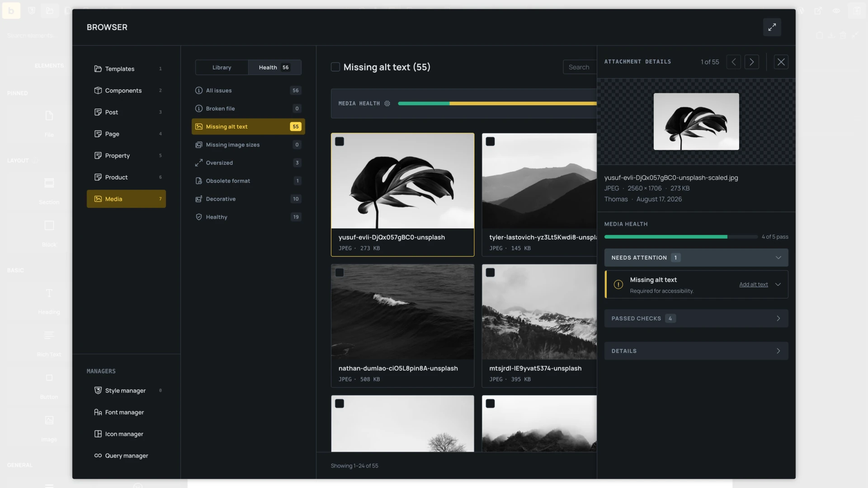This screenshot has width=868, height=488.
Task: Click the media search field
Action: [x=580, y=67]
